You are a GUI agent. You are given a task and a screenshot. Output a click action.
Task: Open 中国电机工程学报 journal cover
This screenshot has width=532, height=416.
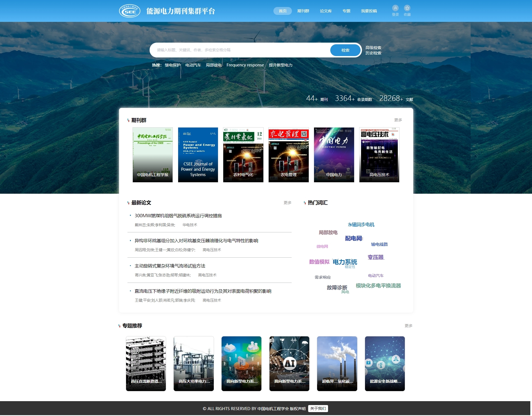point(153,155)
